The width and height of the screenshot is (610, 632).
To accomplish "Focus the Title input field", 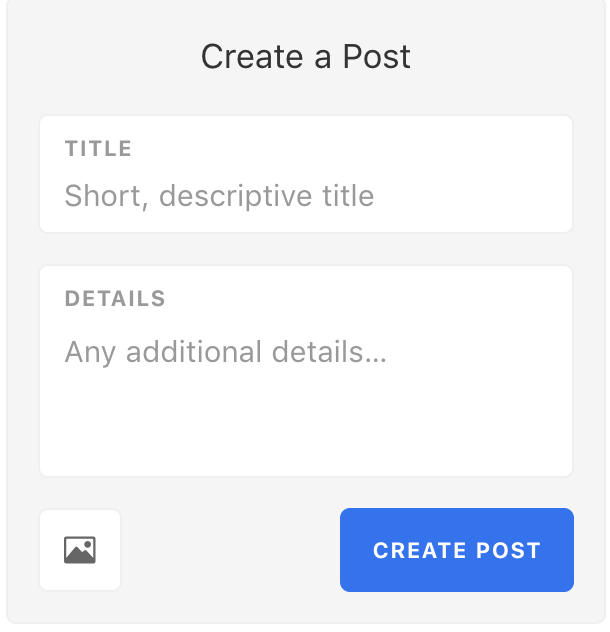I will coord(306,174).
